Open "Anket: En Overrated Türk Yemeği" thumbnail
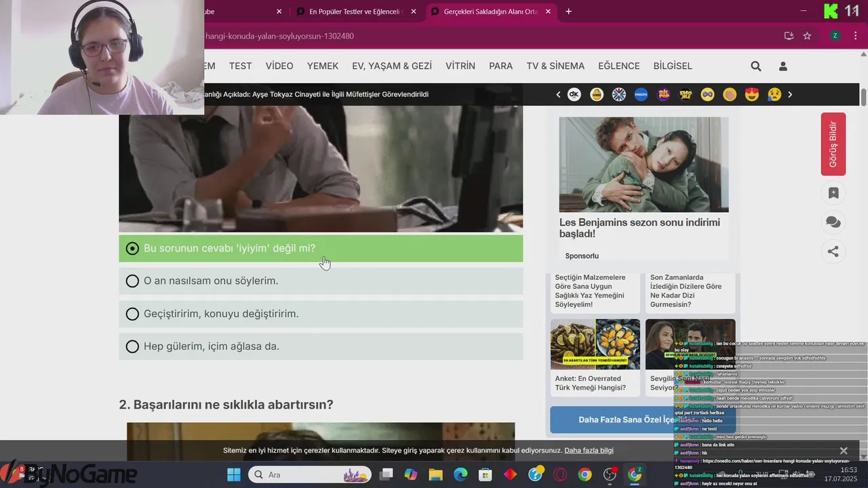 [595, 344]
